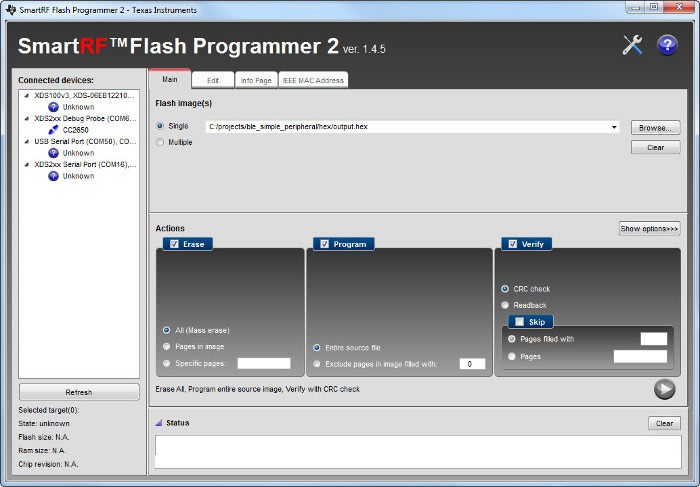Uncheck the Erase action checkbox
Viewport: 700px width, 487px height.
click(174, 244)
